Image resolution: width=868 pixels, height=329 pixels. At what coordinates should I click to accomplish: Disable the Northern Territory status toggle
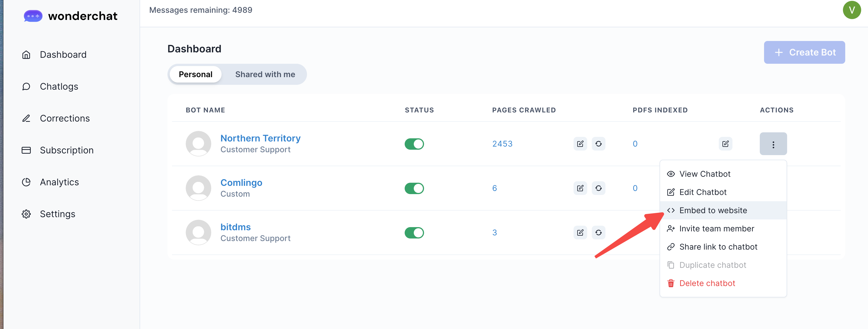click(x=414, y=144)
